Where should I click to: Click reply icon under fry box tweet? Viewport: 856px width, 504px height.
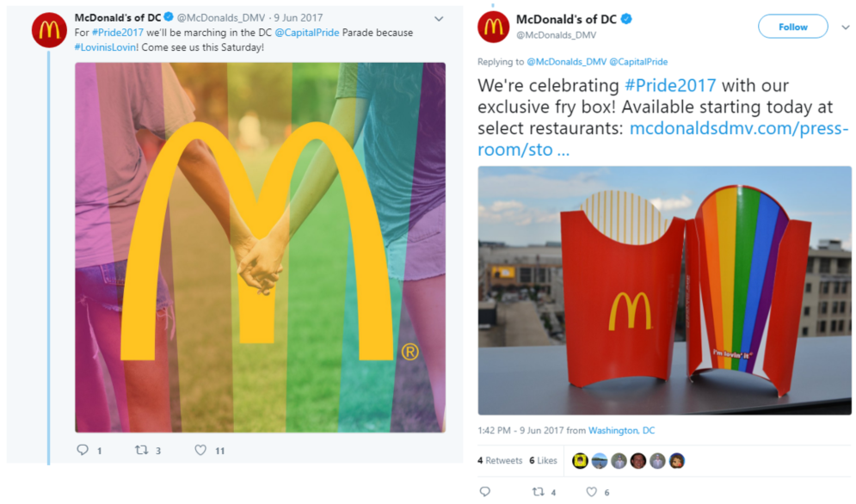[484, 491]
